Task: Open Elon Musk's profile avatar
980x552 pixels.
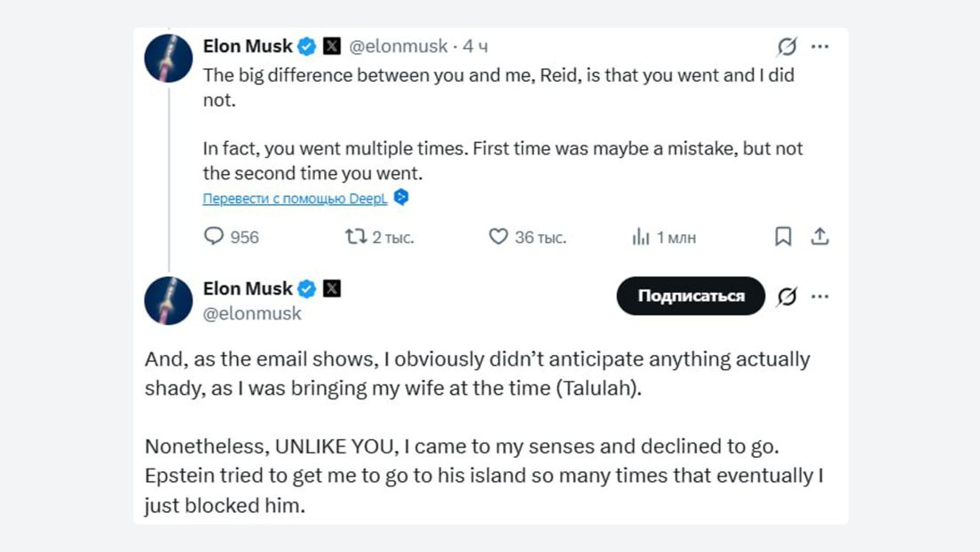Action: [168, 58]
